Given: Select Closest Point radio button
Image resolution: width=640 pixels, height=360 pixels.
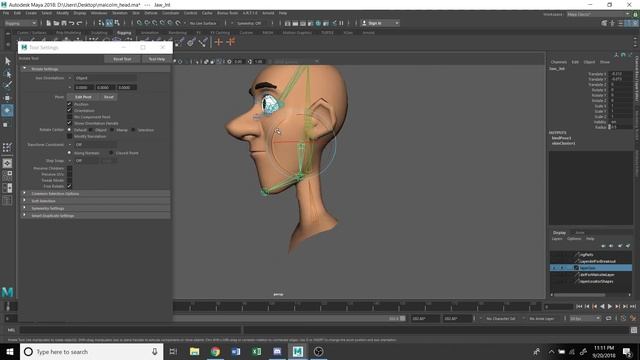Looking at the screenshot, I should point(111,153).
